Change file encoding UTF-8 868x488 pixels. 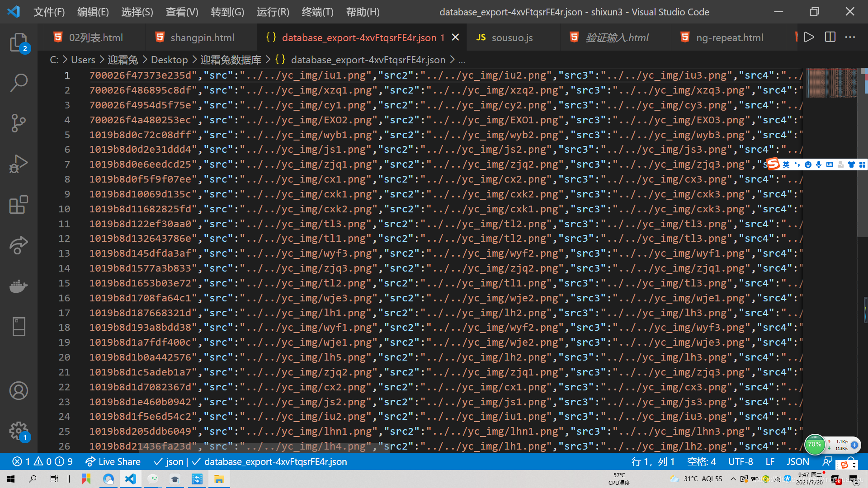741,462
